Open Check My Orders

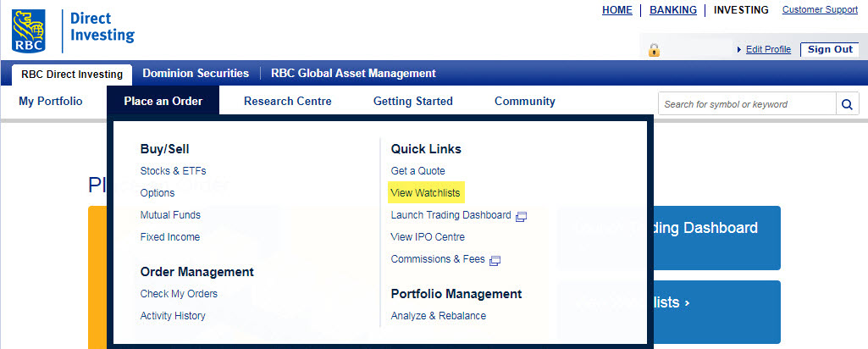(x=179, y=294)
